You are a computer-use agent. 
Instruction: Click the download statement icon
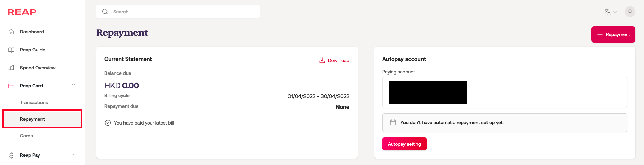(322, 60)
